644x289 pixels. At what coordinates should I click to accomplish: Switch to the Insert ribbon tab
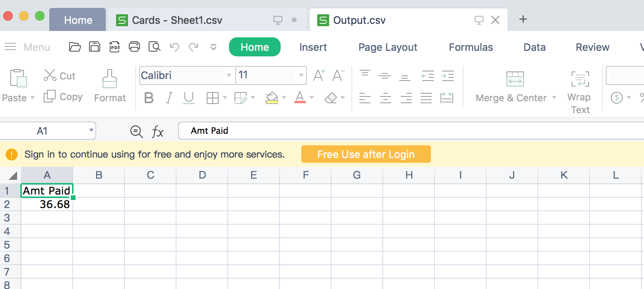pos(313,47)
